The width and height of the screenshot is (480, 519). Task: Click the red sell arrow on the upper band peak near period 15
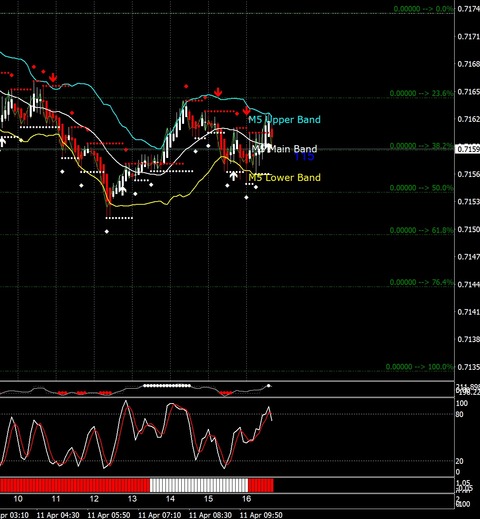[218, 92]
